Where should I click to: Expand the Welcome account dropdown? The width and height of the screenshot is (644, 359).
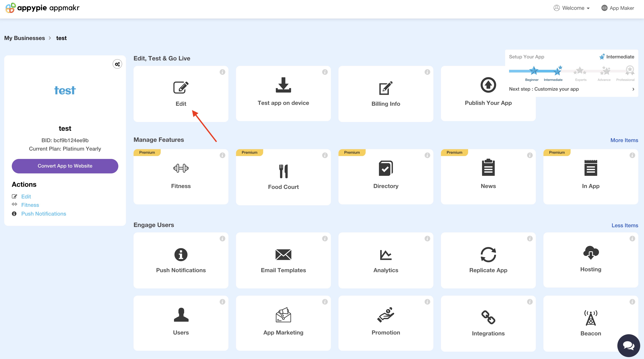pos(572,8)
